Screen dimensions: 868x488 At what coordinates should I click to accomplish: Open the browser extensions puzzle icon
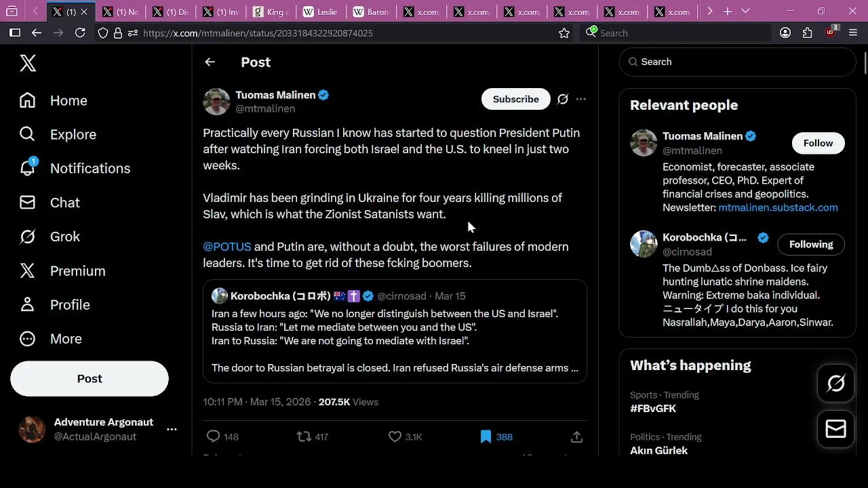click(807, 33)
